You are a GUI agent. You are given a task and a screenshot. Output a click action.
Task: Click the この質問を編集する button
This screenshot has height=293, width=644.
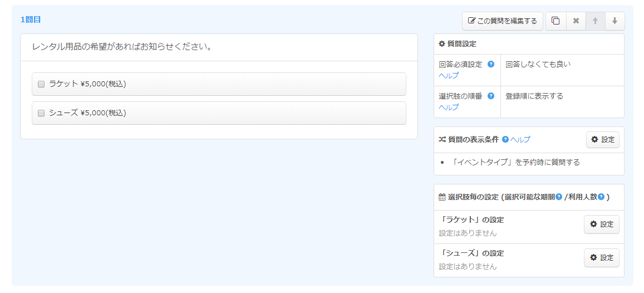point(502,21)
